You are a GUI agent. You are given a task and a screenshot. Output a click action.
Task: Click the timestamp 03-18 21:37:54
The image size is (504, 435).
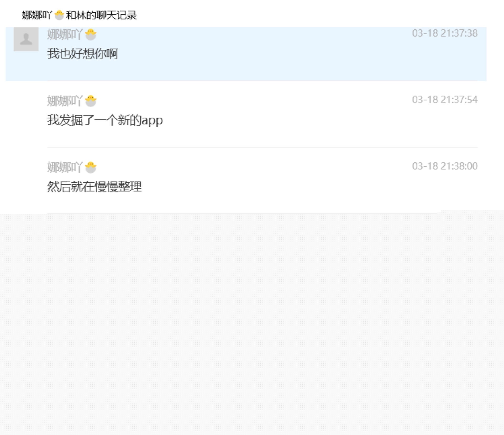pos(445,99)
